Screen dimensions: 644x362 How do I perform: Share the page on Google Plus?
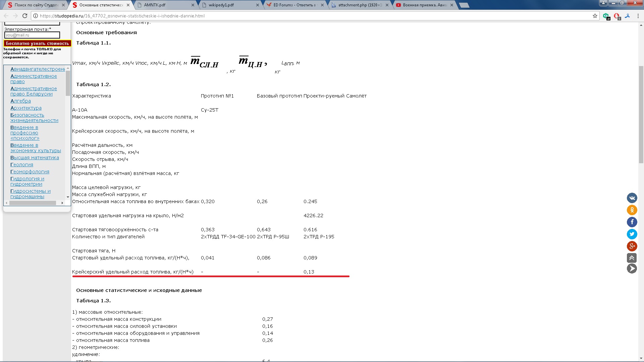[632, 246]
